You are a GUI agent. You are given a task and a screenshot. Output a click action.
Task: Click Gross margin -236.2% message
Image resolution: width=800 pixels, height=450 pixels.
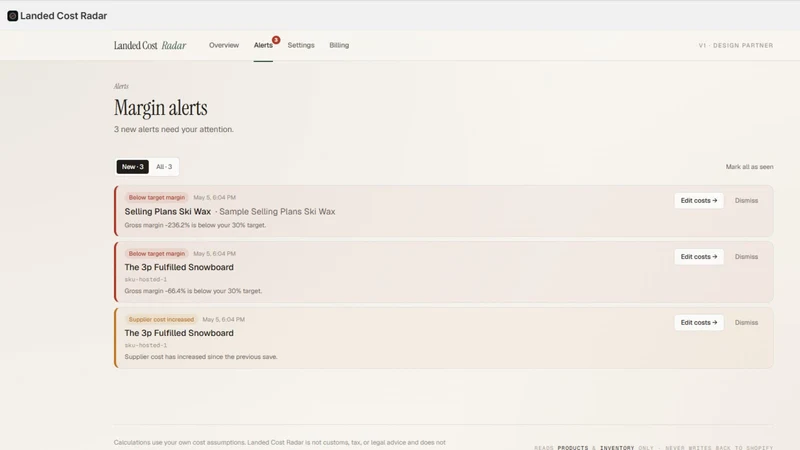pyautogui.click(x=195, y=225)
